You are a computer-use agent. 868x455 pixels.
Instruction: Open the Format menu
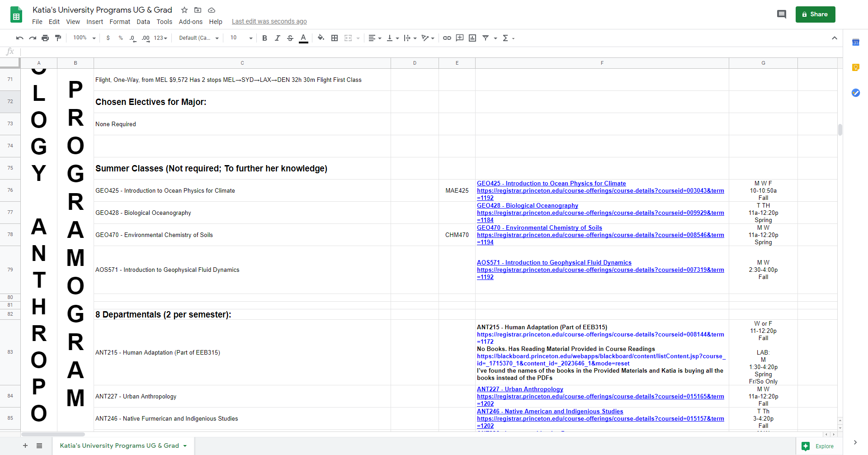click(120, 22)
